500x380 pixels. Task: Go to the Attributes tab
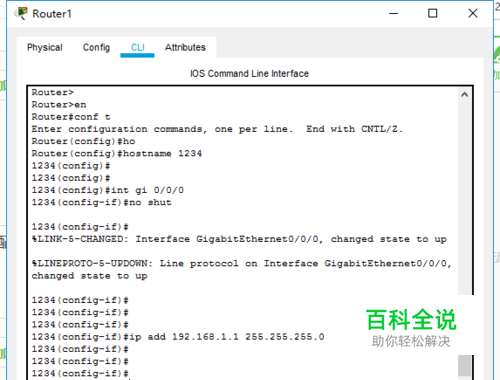coord(185,47)
